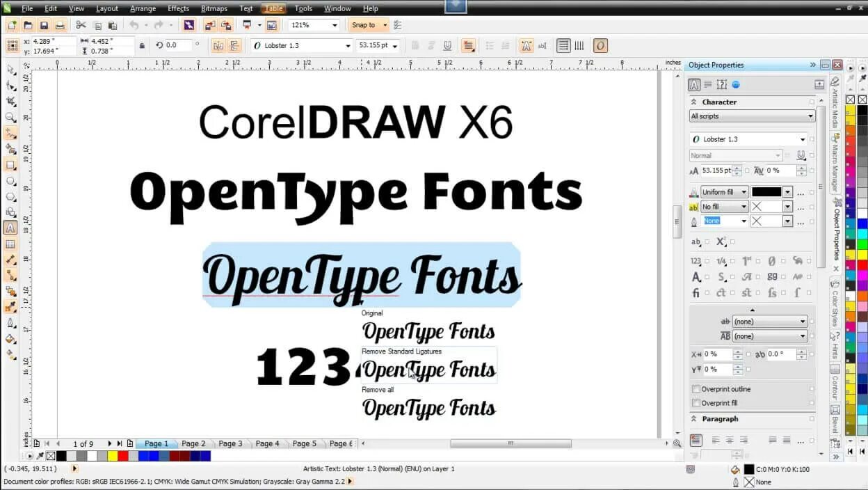Viewport: 868px width, 490px height.
Task: Switch to Page 3 tab
Action: click(x=230, y=443)
